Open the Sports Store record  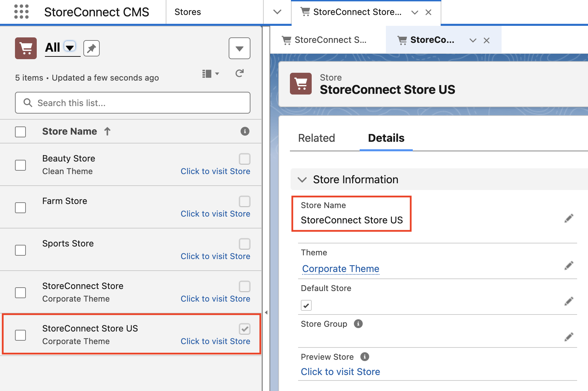click(68, 243)
